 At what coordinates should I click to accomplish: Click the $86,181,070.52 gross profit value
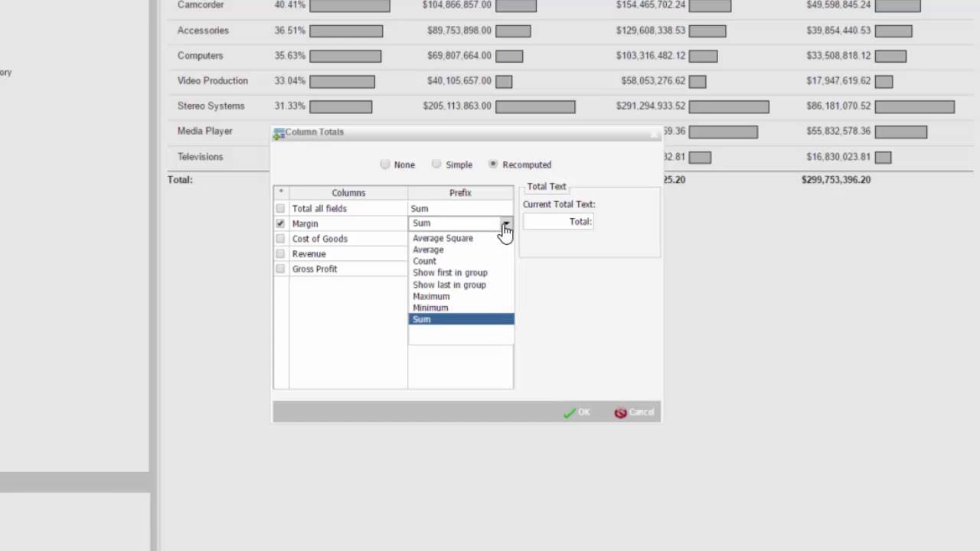pyautogui.click(x=838, y=106)
